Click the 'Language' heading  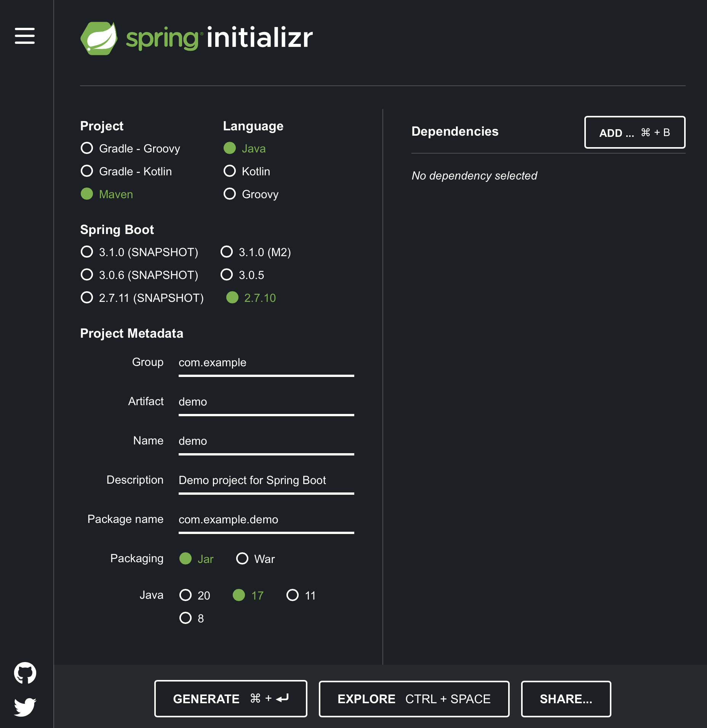coord(253,126)
